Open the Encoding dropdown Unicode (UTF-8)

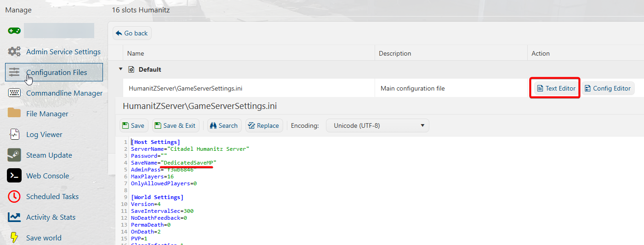click(377, 125)
